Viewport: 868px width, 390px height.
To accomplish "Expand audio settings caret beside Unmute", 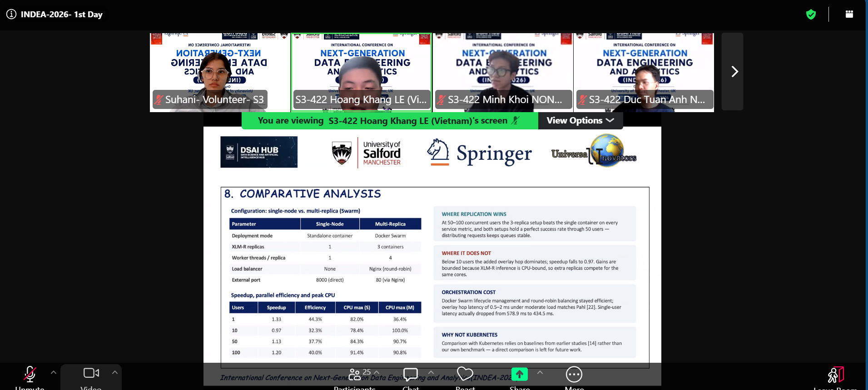I will tap(54, 372).
